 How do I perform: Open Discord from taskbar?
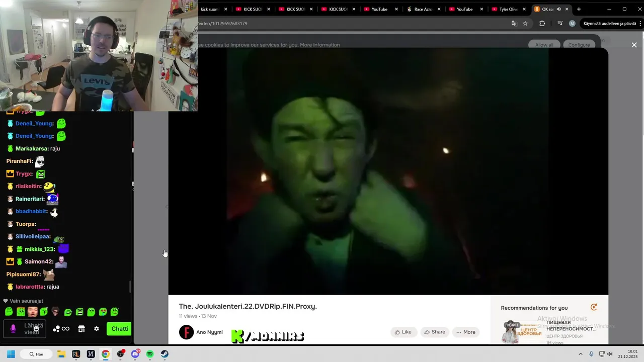(135, 354)
